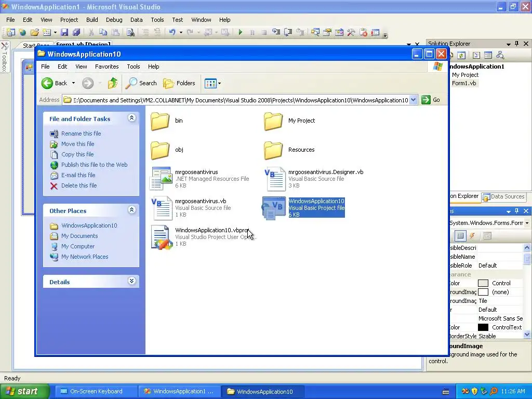Open Solution Explorer window position dropdown

508,44
